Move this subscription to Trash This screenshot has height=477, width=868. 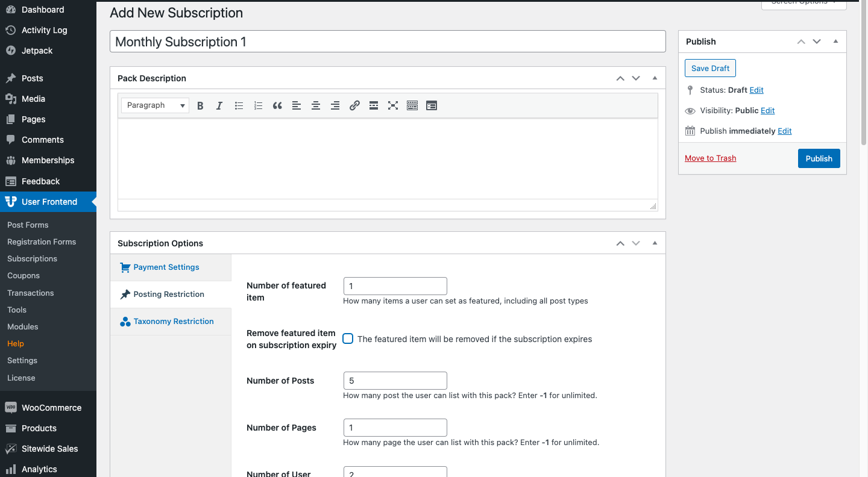pyautogui.click(x=710, y=158)
